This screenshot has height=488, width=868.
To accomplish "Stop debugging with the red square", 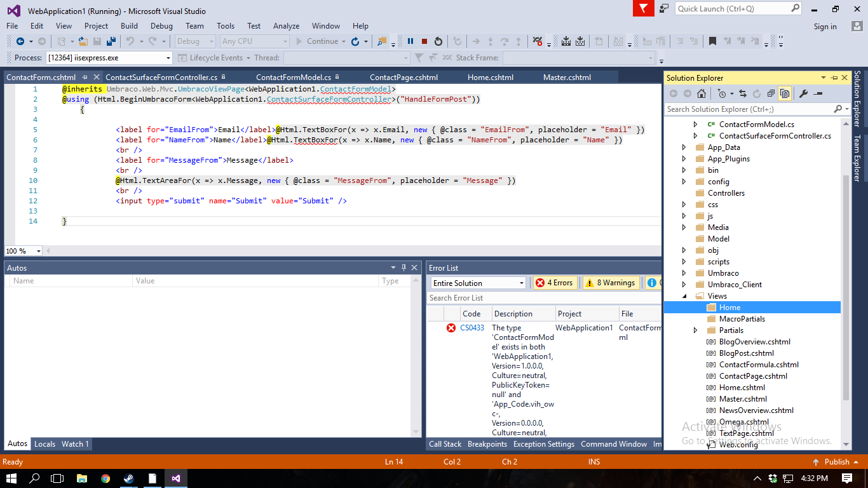I will pyautogui.click(x=424, y=41).
